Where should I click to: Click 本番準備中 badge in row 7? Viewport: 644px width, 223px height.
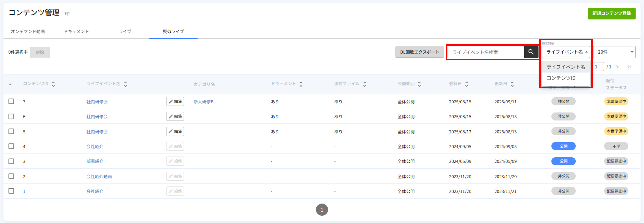point(616,101)
